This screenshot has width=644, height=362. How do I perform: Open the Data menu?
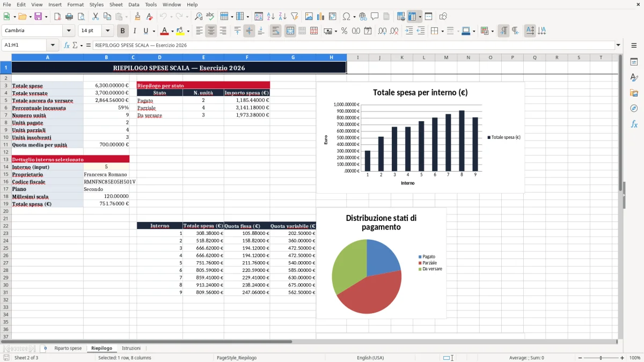[134, 4]
